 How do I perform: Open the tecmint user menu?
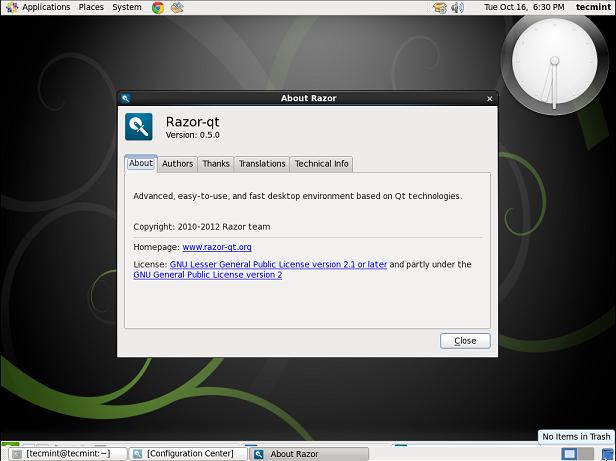593,7
